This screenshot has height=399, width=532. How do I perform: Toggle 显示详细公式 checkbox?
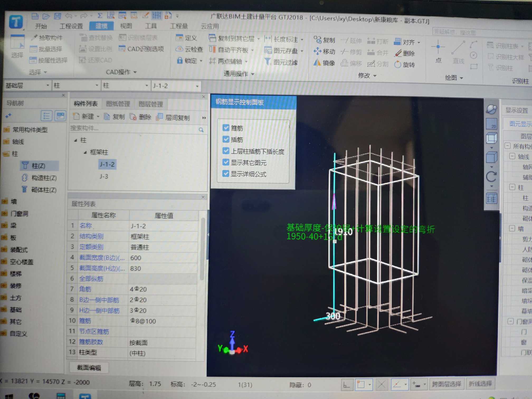pyautogui.click(x=226, y=173)
